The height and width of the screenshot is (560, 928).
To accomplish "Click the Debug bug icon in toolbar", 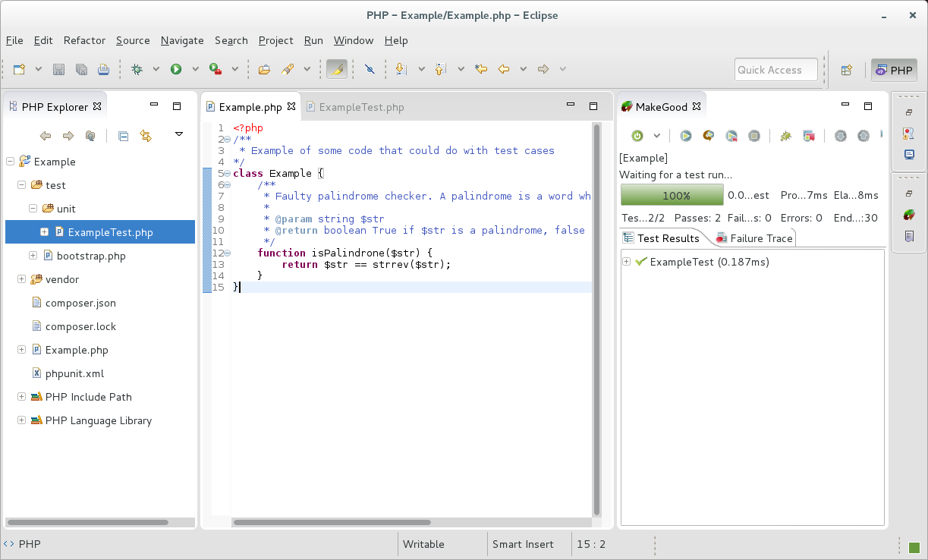I will (137, 69).
